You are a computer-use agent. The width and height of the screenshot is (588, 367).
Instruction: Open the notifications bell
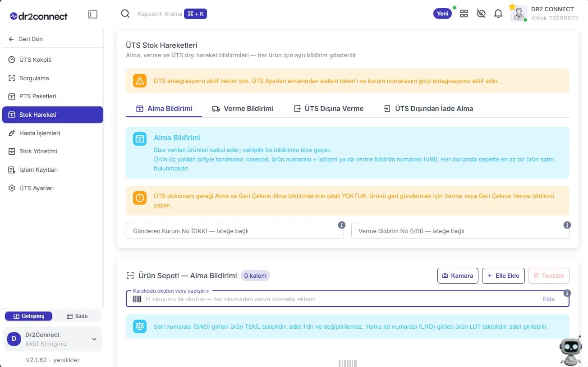coord(498,14)
